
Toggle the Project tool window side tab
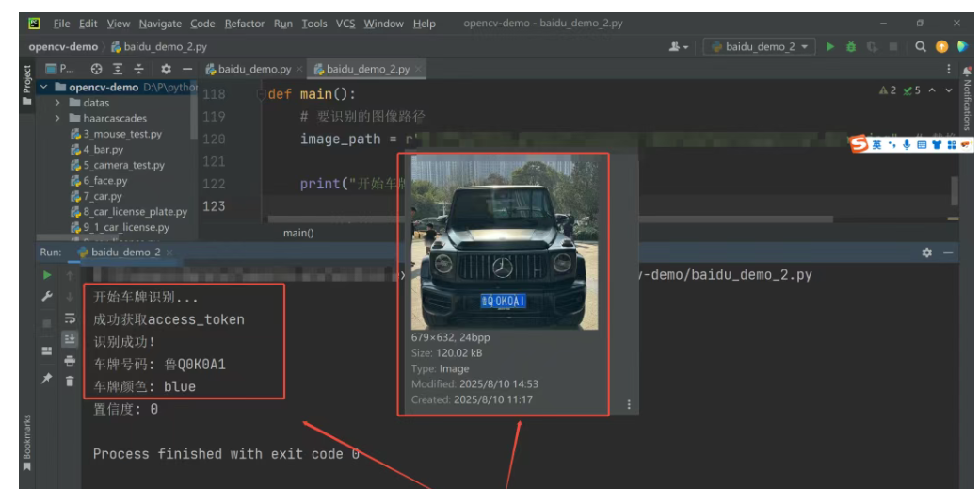(27, 85)
